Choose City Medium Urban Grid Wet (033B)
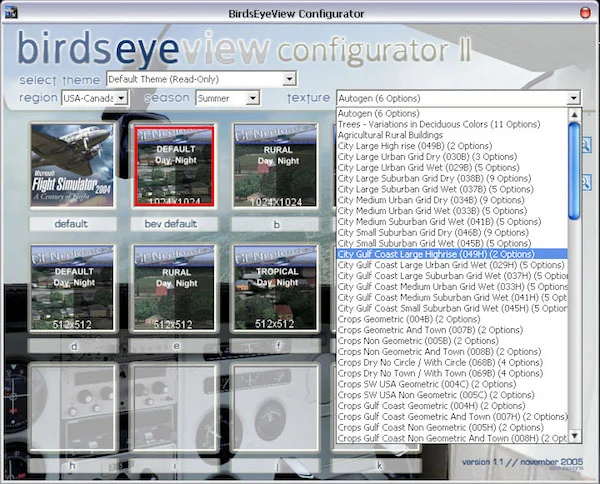This screenshot has height=484, width=600. click(x=452, y=211)
